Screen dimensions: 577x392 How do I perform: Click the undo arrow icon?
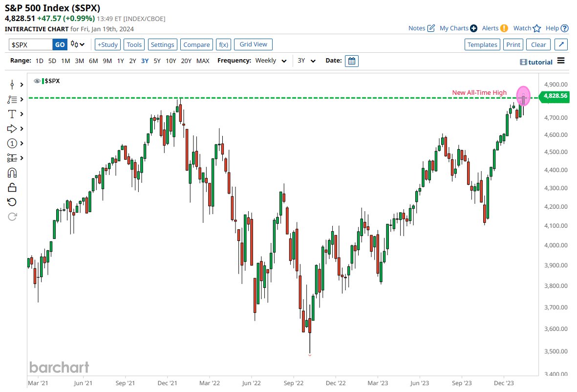click(12, 202)
